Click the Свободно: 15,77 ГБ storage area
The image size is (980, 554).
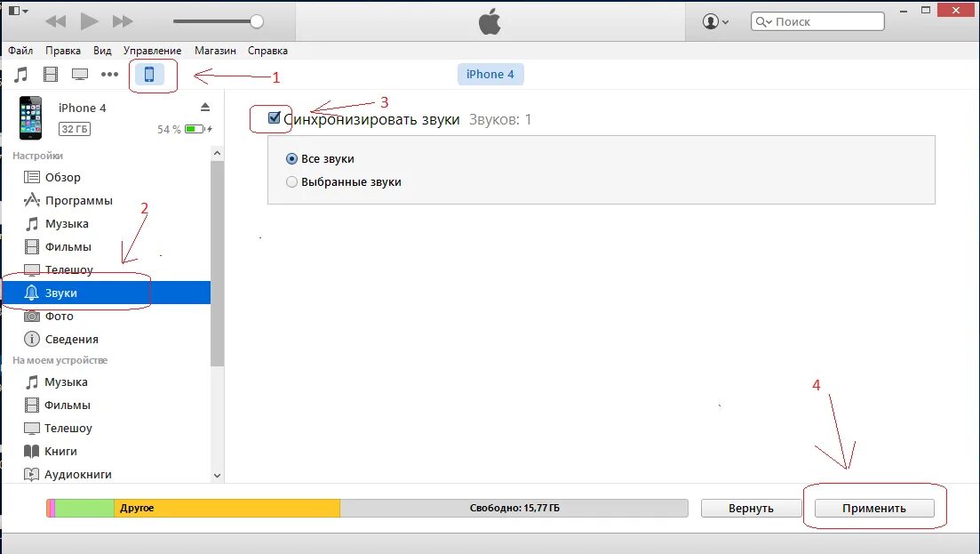[514, 508]
